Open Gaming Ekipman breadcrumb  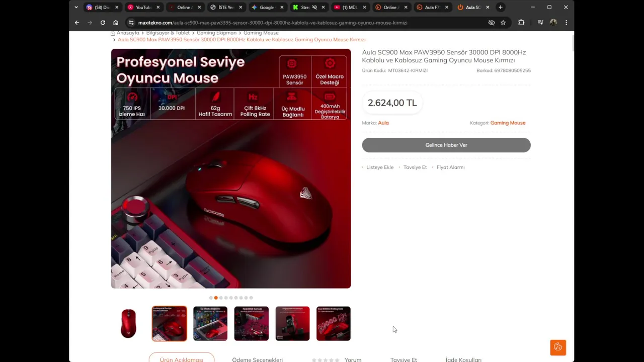[216, 33]
